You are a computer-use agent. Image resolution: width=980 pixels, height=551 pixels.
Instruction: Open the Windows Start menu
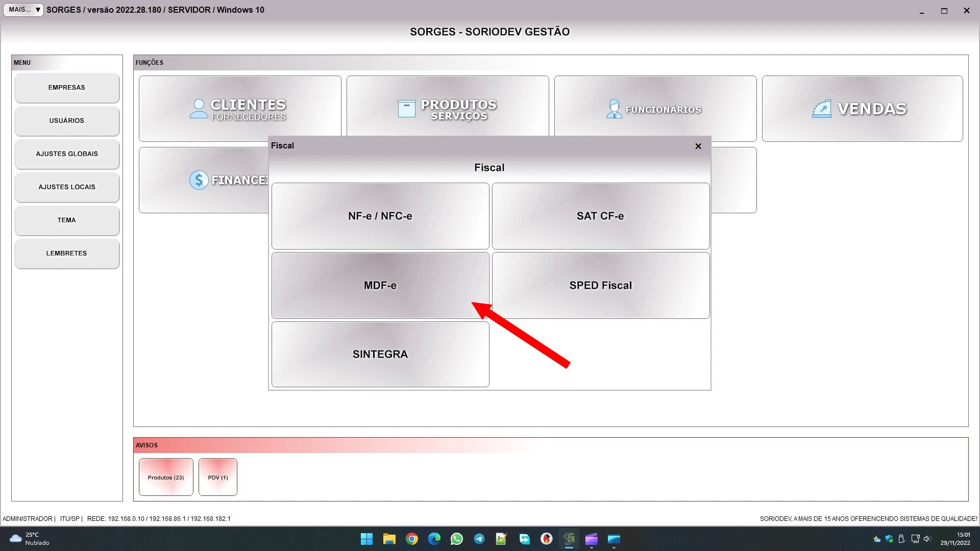pos(366,539)
